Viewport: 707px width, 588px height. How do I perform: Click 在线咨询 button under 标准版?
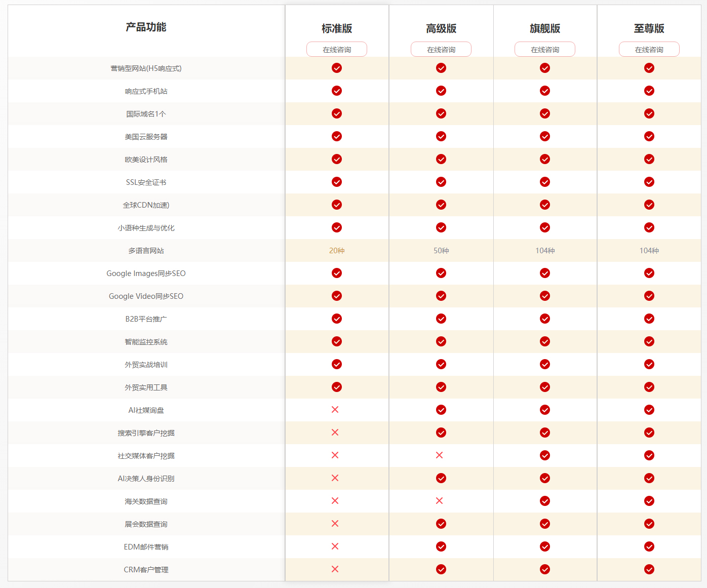[337, 49]
